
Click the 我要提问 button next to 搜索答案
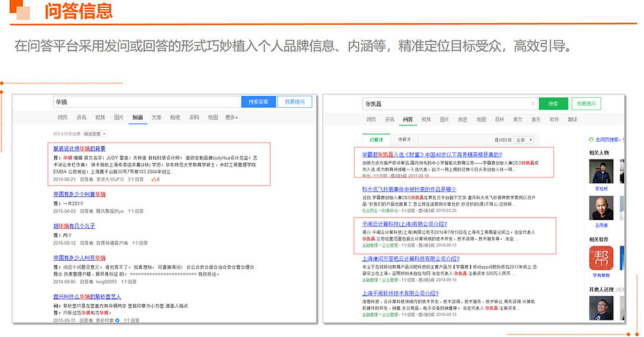(x=294, y=102)
